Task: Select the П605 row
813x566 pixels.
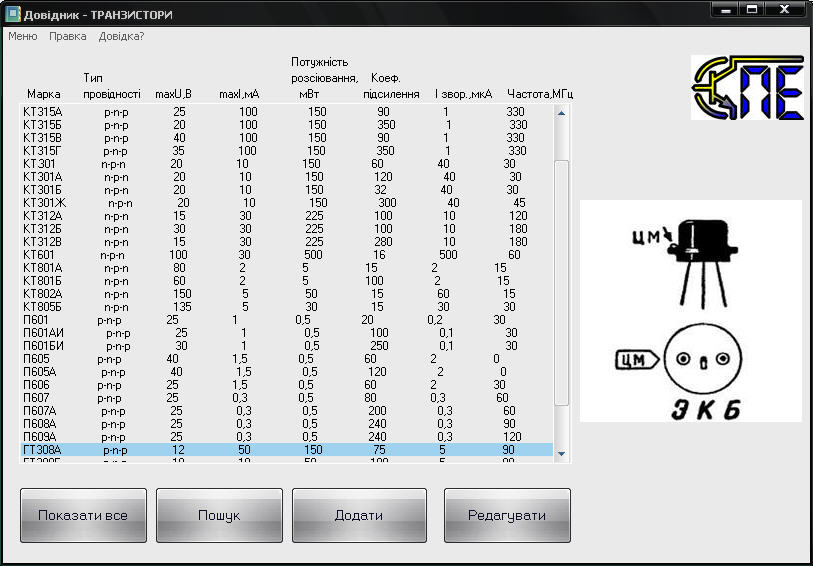Action: click(x=287, y=359)
